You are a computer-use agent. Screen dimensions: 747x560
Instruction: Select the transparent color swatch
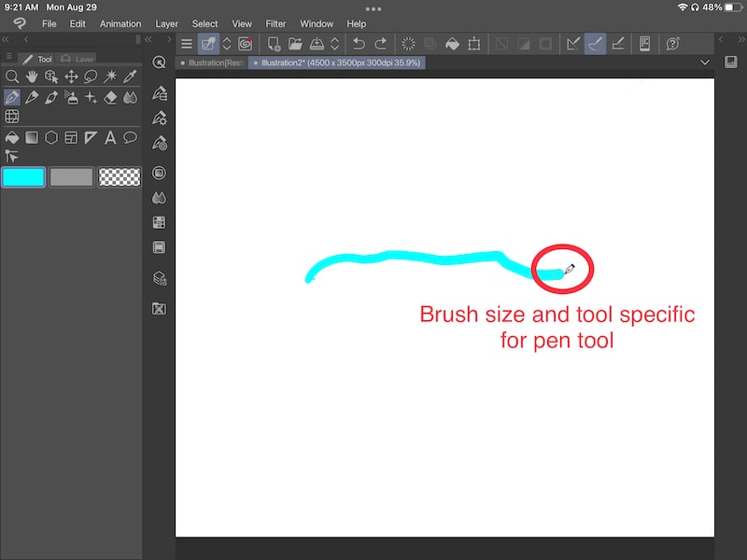coord(119,176)
